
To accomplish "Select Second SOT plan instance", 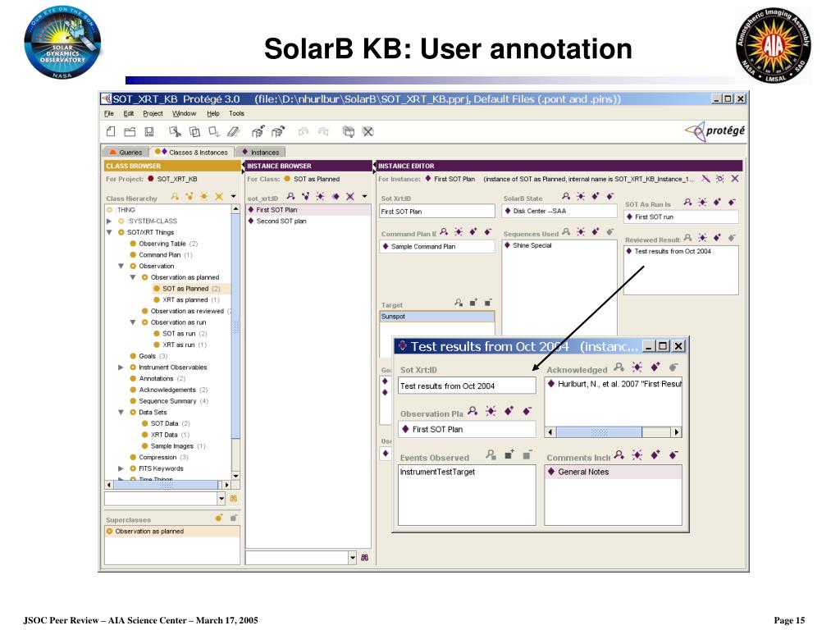I will (281, 221).
